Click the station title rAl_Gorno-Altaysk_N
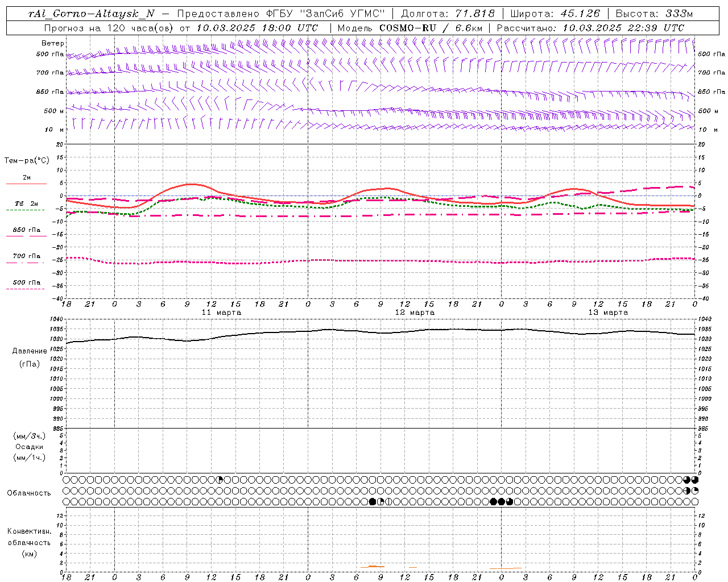The image size is (728, 582). point(92,14)
